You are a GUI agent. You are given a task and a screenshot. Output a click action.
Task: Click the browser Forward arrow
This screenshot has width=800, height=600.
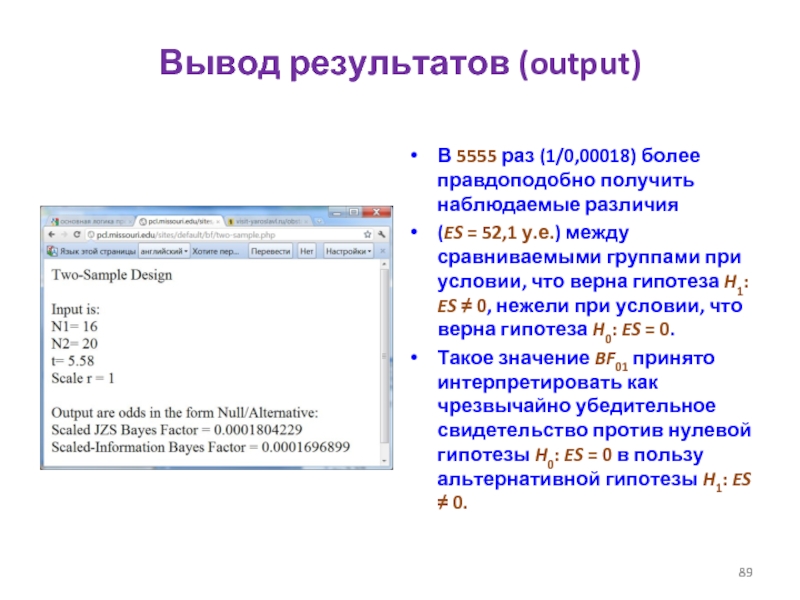[x=64, y=235]
